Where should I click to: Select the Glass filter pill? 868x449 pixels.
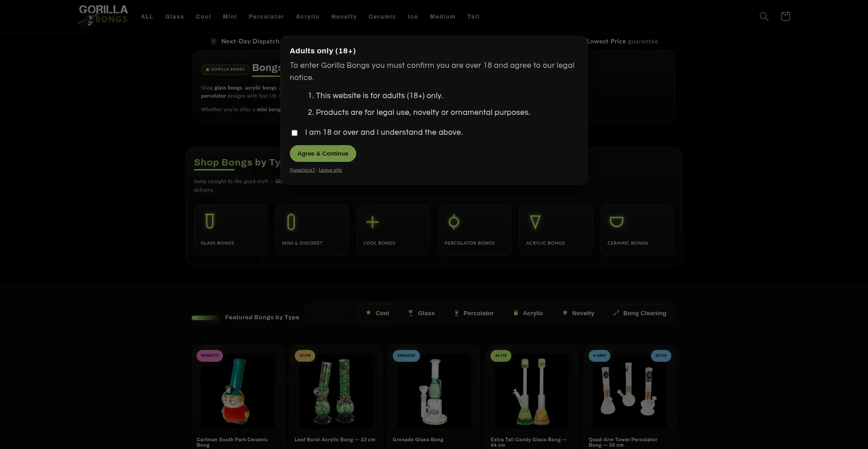(421, 312)
